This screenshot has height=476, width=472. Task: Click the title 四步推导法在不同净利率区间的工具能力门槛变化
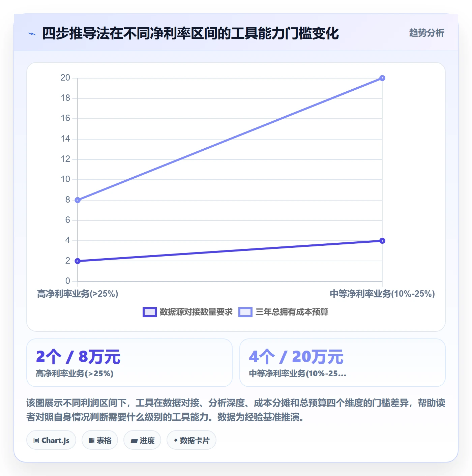(x=190, y=34)
